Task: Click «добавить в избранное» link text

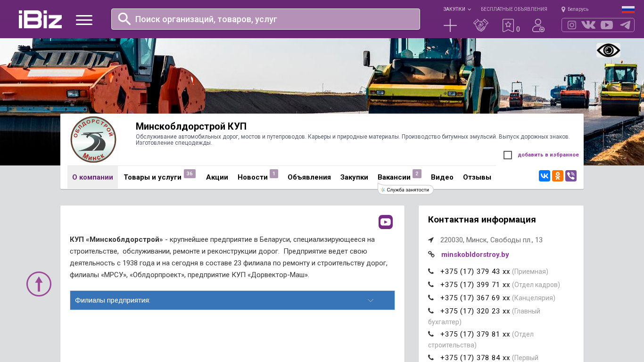Action: [x=548, y=155]
